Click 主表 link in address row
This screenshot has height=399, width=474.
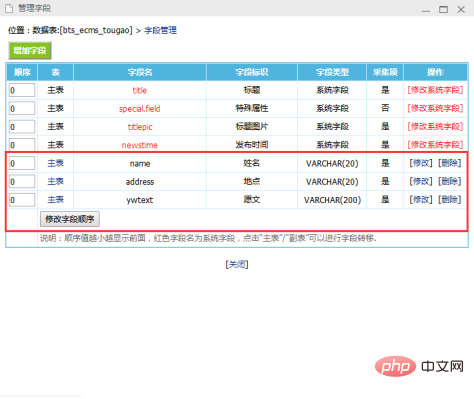click(x=55, y=181)
